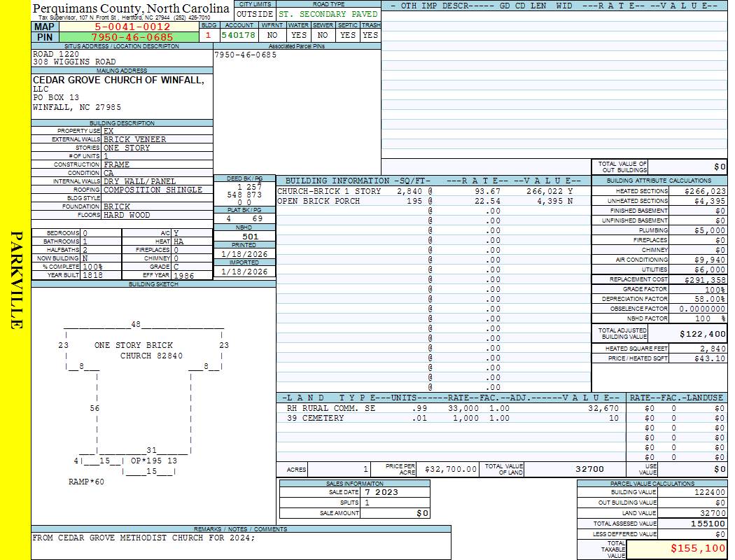Select owner name CEDAR GROVE CHURCH OF WINFALL
The height and width of the screenshot is (560, 735).
pos(118,80)
